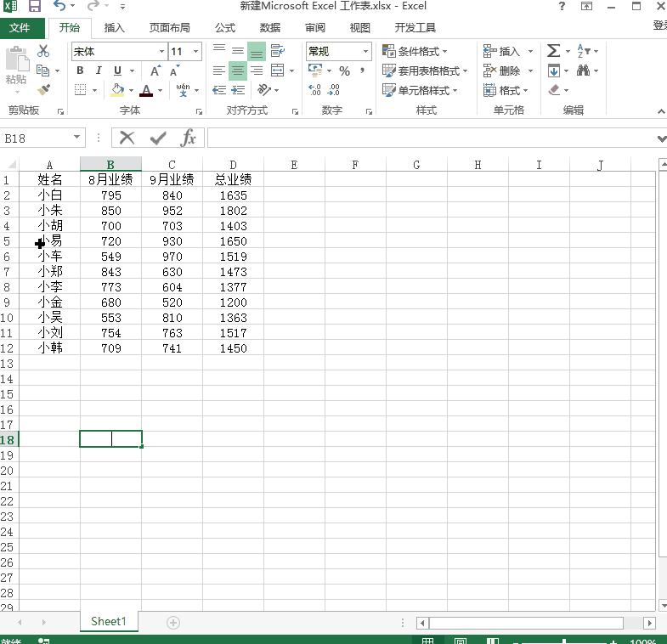The image size is (667, 644).
Task: Confirm entry with checkmark icon
Action: 158,138
